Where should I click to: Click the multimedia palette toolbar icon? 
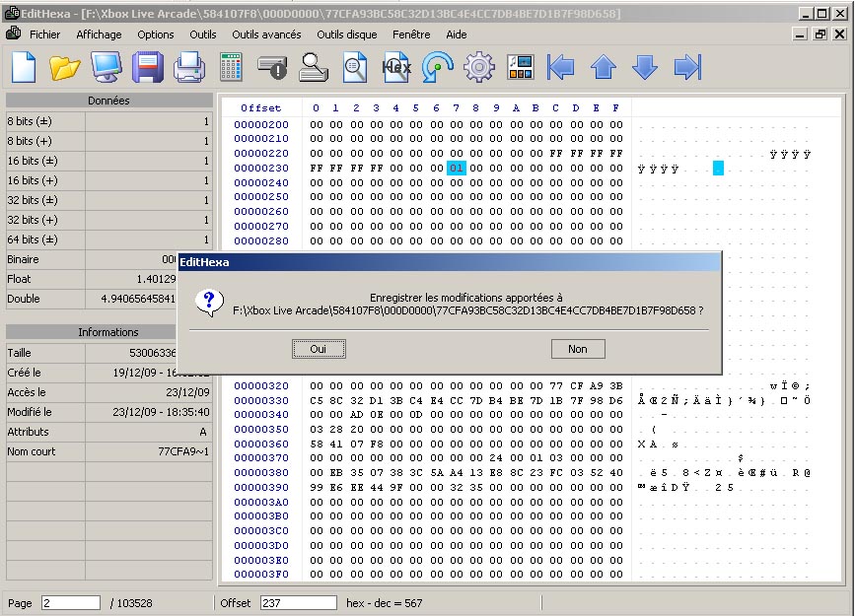(x=521, y=67)
